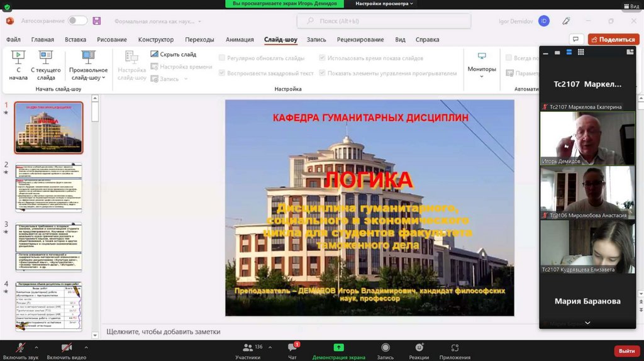
Task: Open custom slideshow dropdown
Action: [88, 65]
